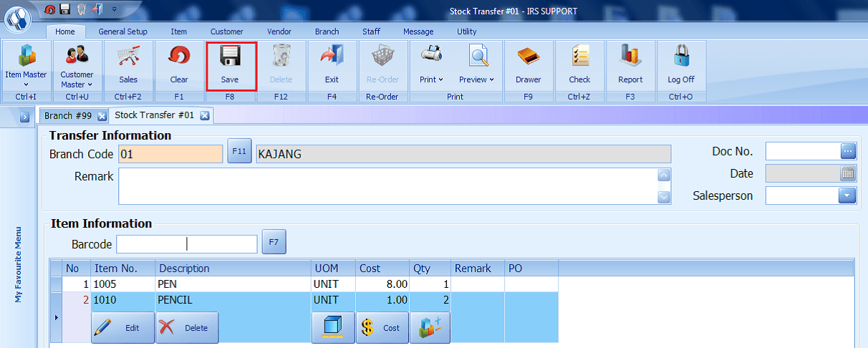Save the stock transfer
This screenshot has width=868, height=348.
230,65
